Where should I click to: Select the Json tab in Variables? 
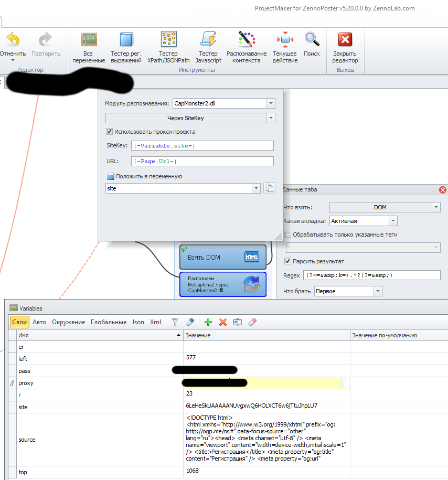(x=138, y=322)
